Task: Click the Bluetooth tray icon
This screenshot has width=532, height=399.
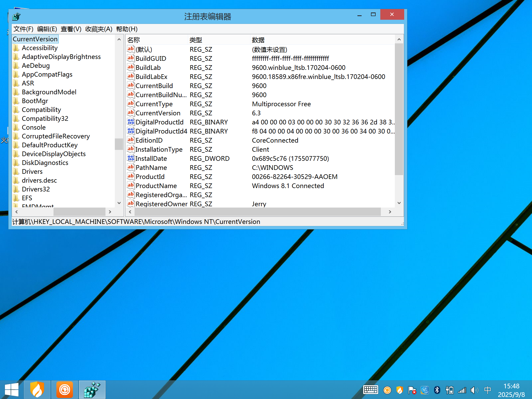Action: 437,390
